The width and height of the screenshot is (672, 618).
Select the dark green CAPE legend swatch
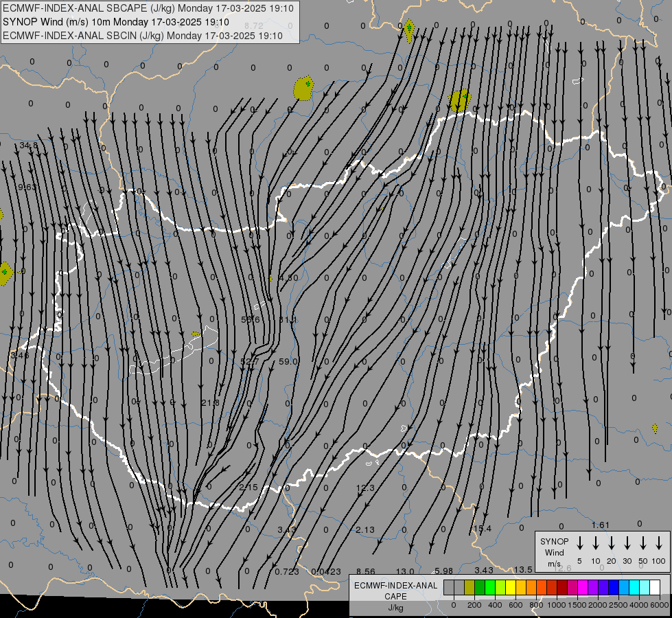click(480, 587)
